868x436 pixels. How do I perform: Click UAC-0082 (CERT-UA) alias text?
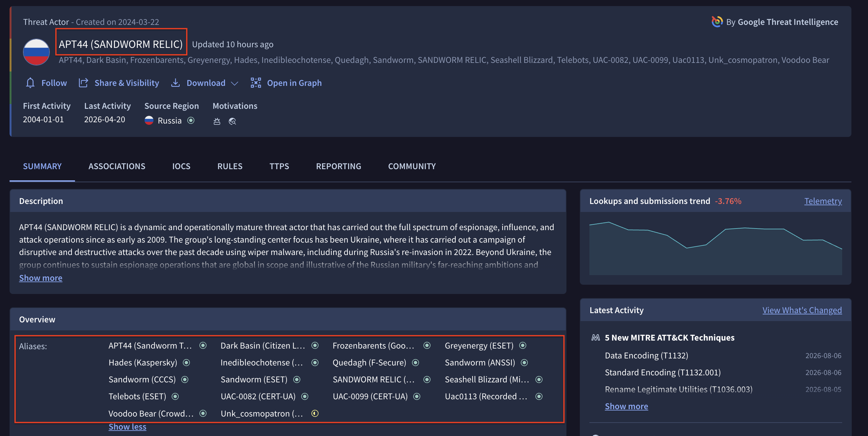(258, 396)
